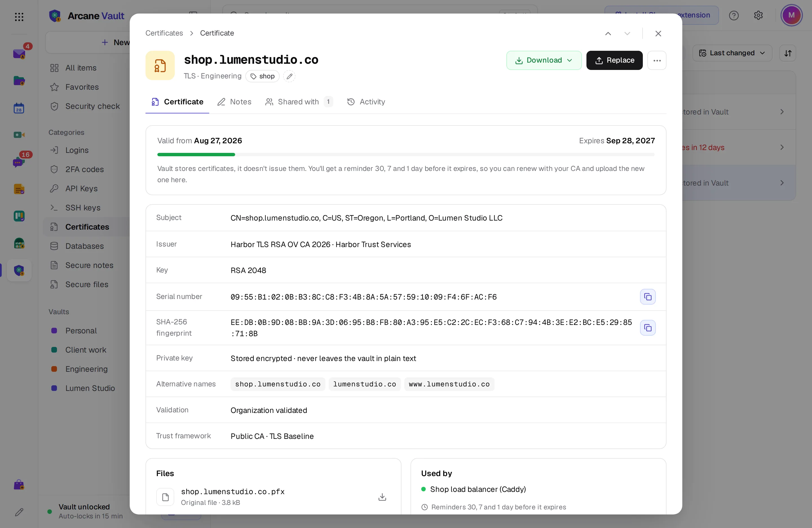The image size is (812, 528).
Task: Open the mail app with 4 badge
Action: pyautogui.click(x=19, y=54)
